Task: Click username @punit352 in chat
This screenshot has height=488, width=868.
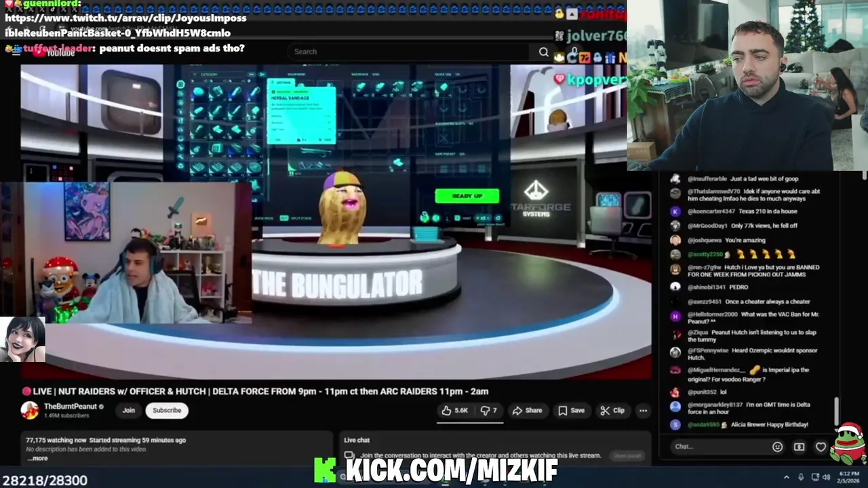Action: 702,392
